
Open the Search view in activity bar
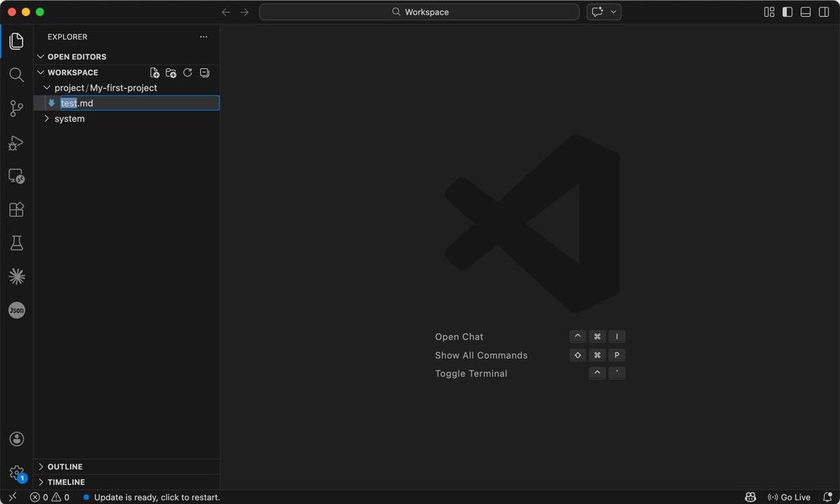16,75
